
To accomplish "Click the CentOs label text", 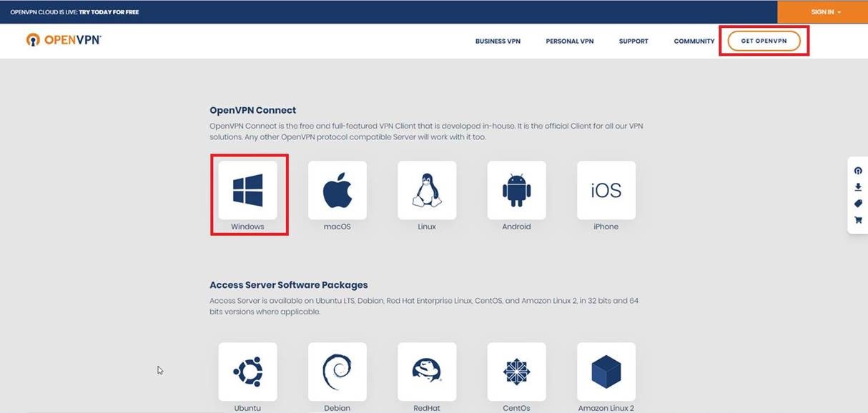I will pos(516,408).
